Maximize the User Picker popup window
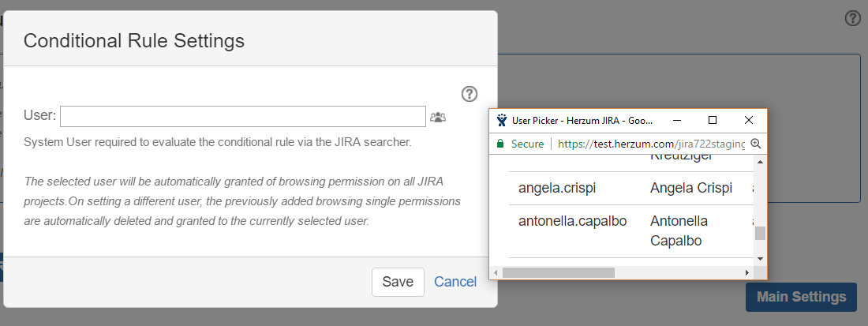 click(713, 120)
